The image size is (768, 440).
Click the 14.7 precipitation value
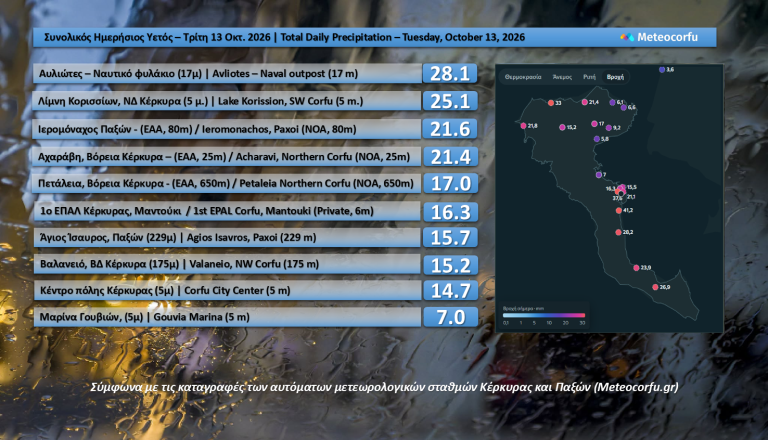[x=451, y=291]
